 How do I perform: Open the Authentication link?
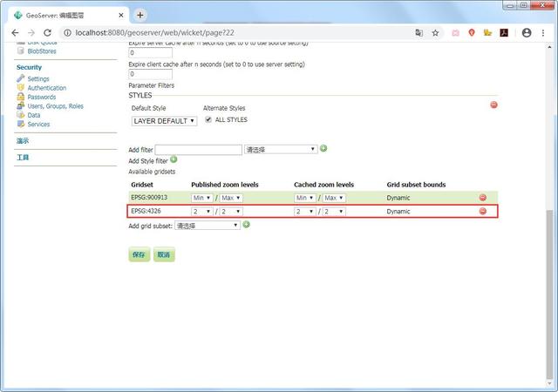47,88
